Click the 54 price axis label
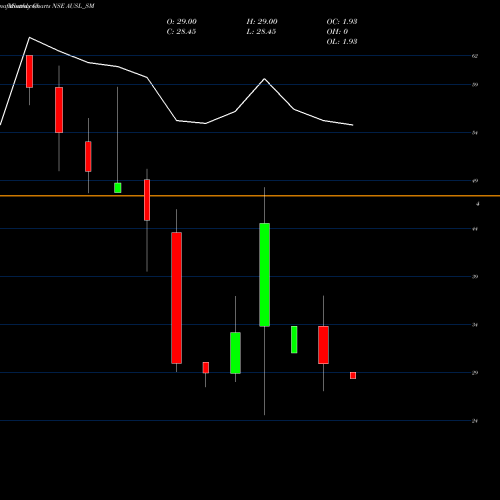The image size is (500, 500). 475,133
